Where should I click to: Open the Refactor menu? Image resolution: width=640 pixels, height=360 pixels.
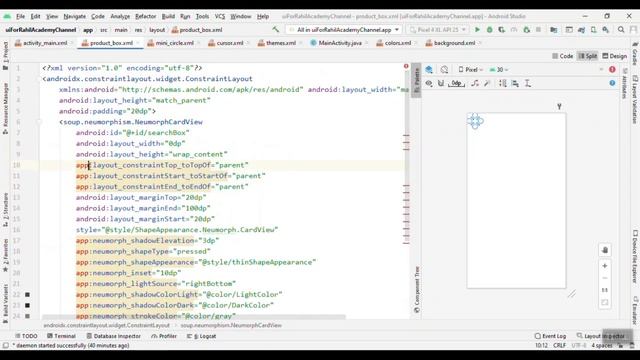point(146,16)
